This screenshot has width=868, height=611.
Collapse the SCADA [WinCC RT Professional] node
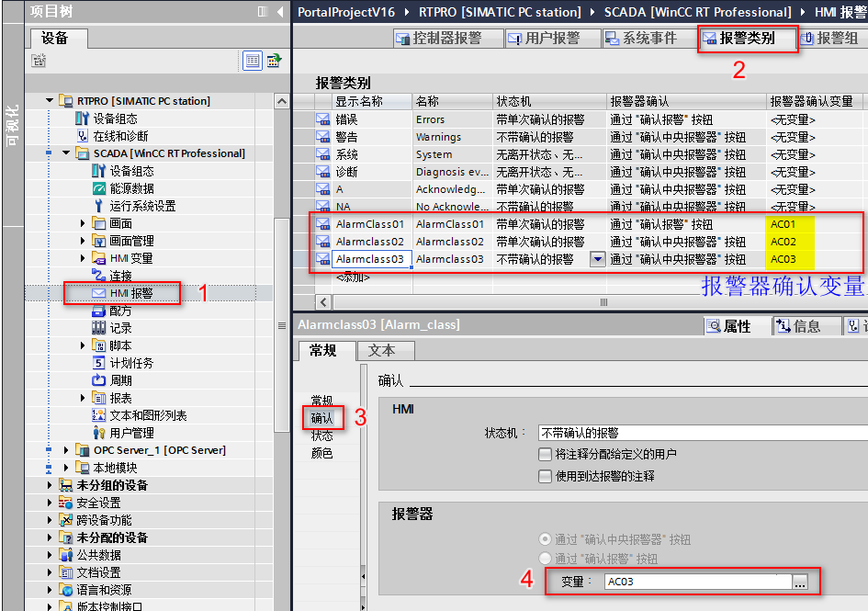pos(66,153)
